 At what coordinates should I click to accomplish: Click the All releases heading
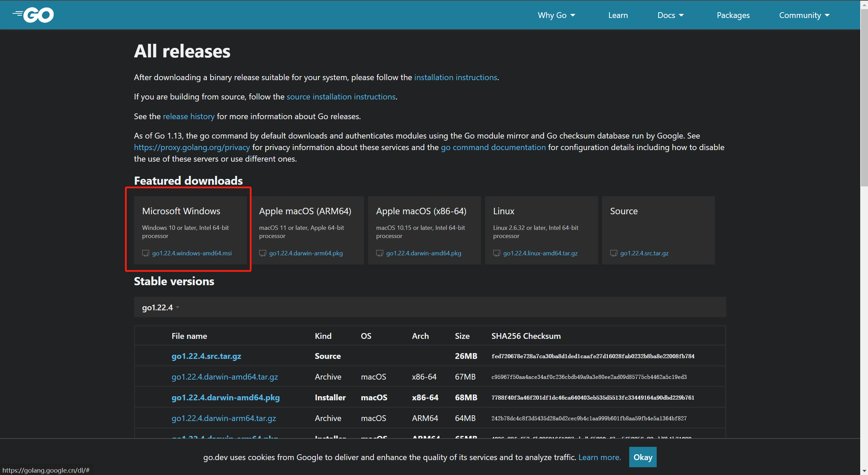[182, 51]
